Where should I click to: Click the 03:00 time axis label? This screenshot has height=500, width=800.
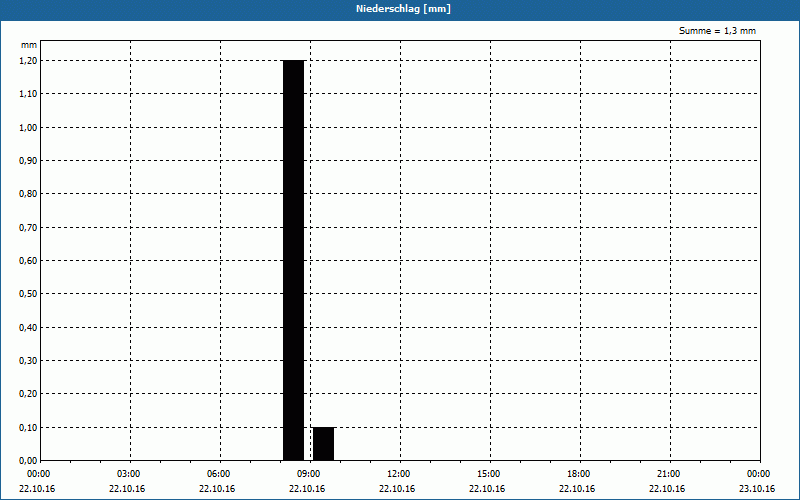point(130,474)
